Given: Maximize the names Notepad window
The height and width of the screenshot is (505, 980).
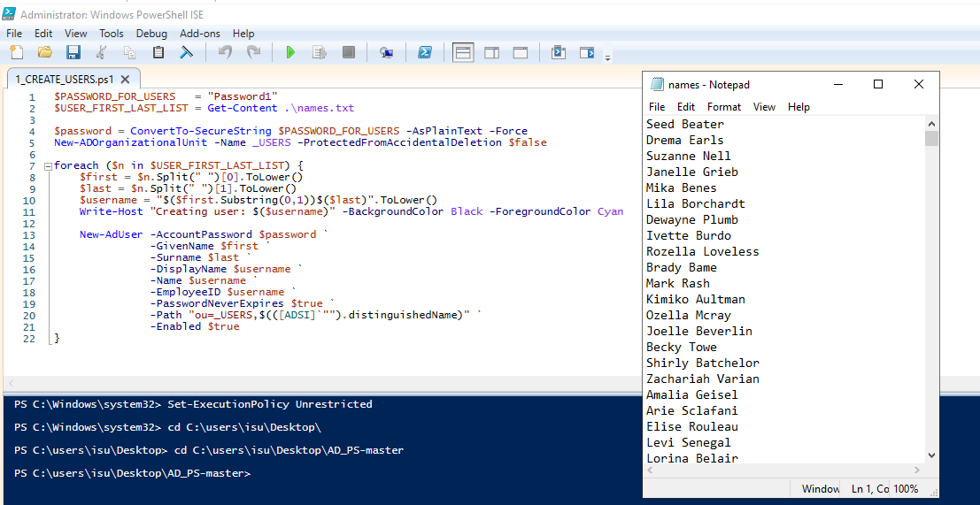Looking at the screenshot, I should (x=878, y=84).
